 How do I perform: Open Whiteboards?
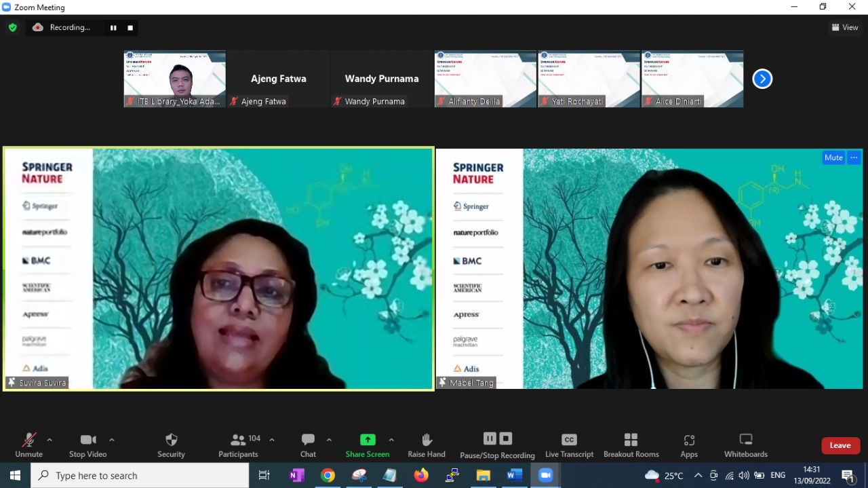[x=745, y=445]
